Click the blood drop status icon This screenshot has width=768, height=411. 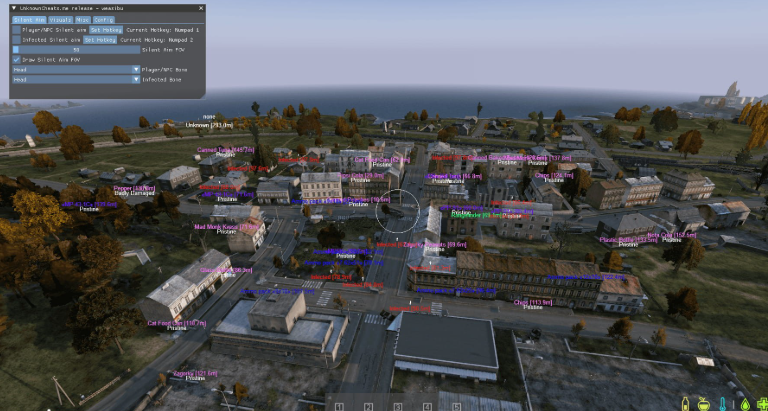click(x=745, y=404)
